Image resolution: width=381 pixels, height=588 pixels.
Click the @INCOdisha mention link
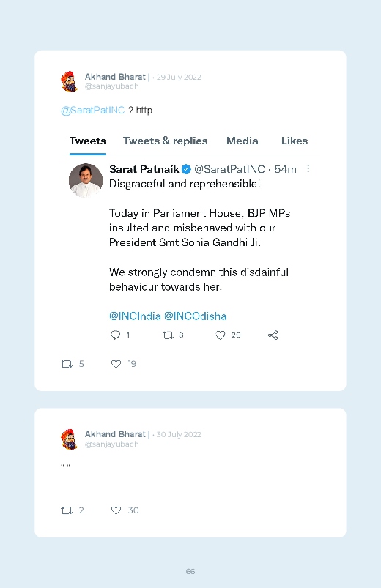click(x=195, y=316)
